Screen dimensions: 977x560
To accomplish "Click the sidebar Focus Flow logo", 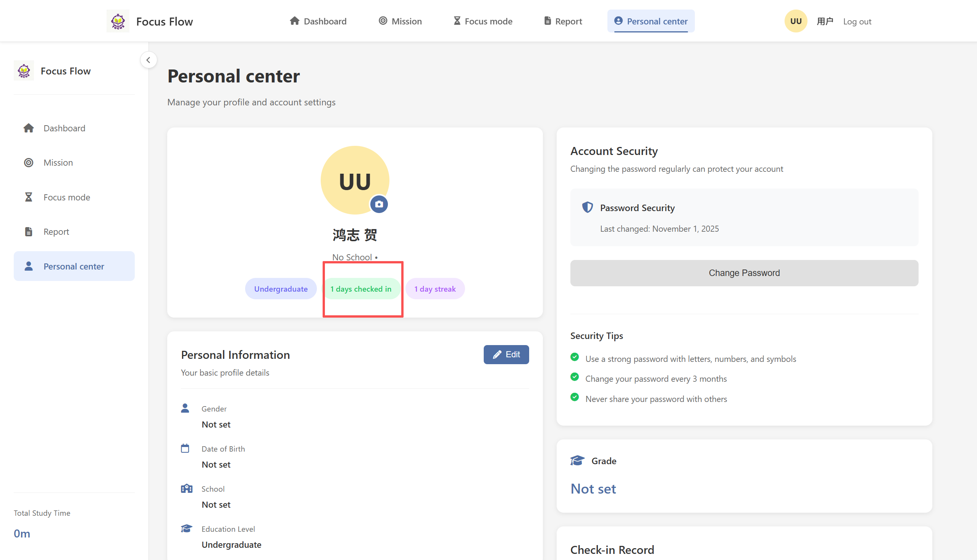I will click(x=24, y=71).
